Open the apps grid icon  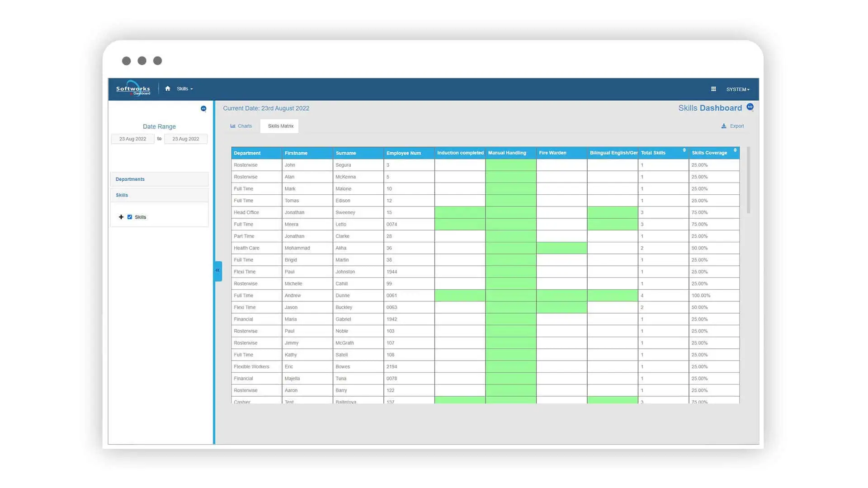713,89
